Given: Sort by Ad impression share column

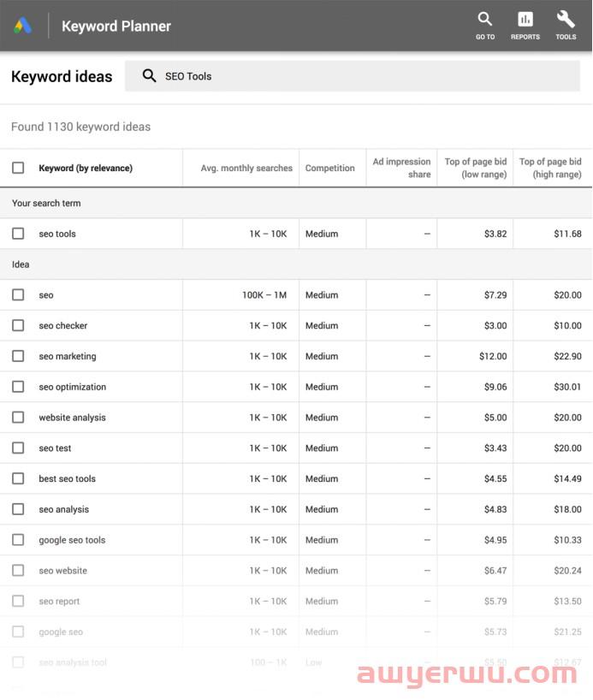Looking at the screenshot, I should point(402,168).
